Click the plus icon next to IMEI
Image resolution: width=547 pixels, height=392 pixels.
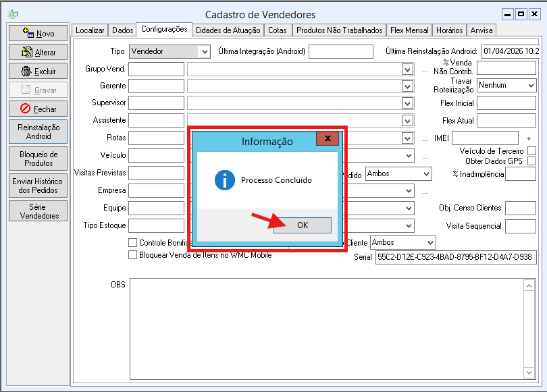(529, 138)
